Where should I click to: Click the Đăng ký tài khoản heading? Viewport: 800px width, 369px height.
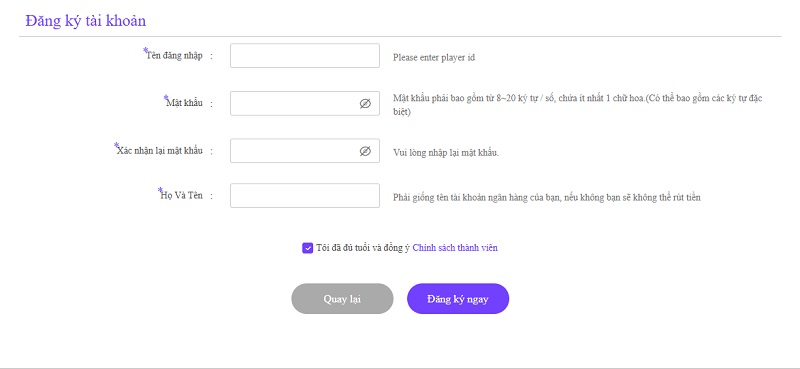tap(86, 21)
